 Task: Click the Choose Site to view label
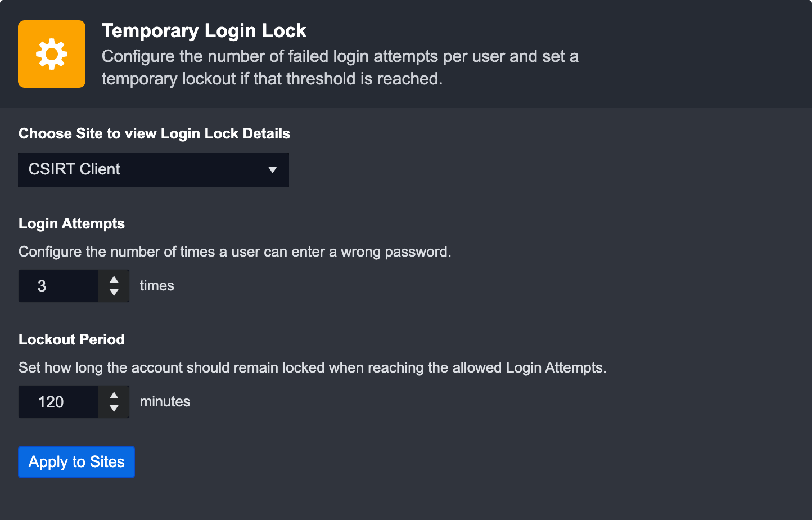[x=154, y=133]
